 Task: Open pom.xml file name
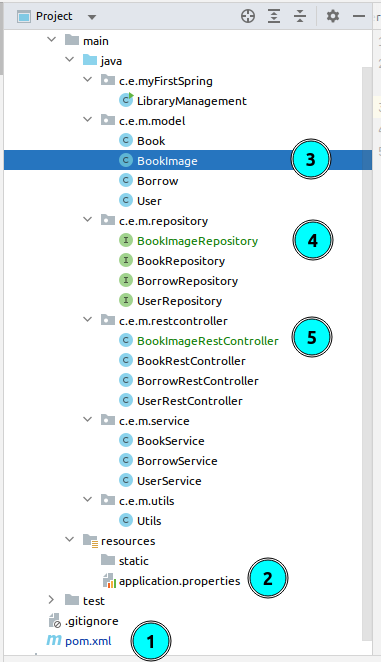(x=88, y=641)
